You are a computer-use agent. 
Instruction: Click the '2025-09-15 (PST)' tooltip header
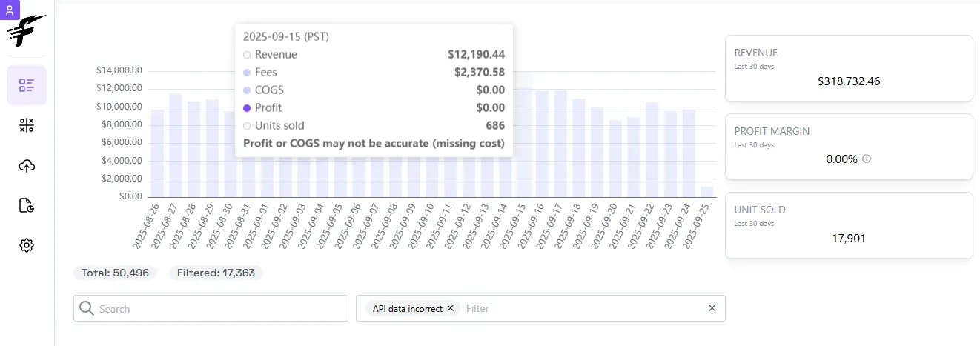(286, 36)
